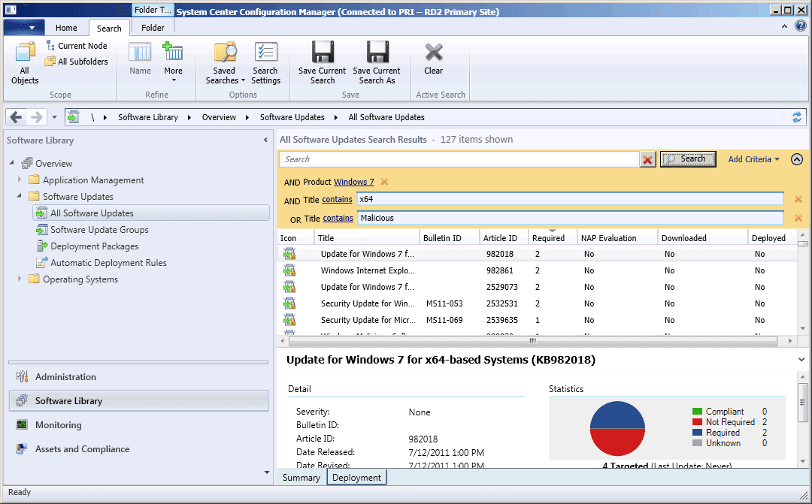Sort results by Bulletin ID column
The image size is (812, 504).
coord(449,238)
